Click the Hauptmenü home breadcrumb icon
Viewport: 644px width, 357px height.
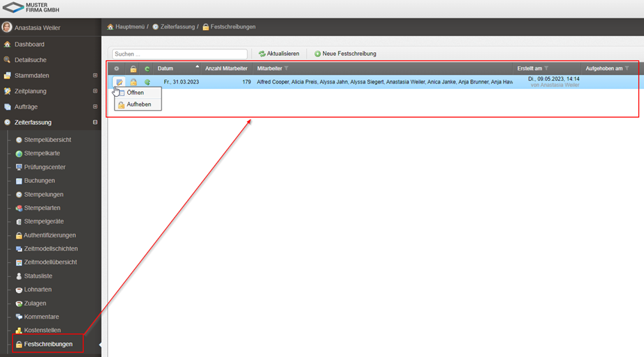[x=111, y=26]
